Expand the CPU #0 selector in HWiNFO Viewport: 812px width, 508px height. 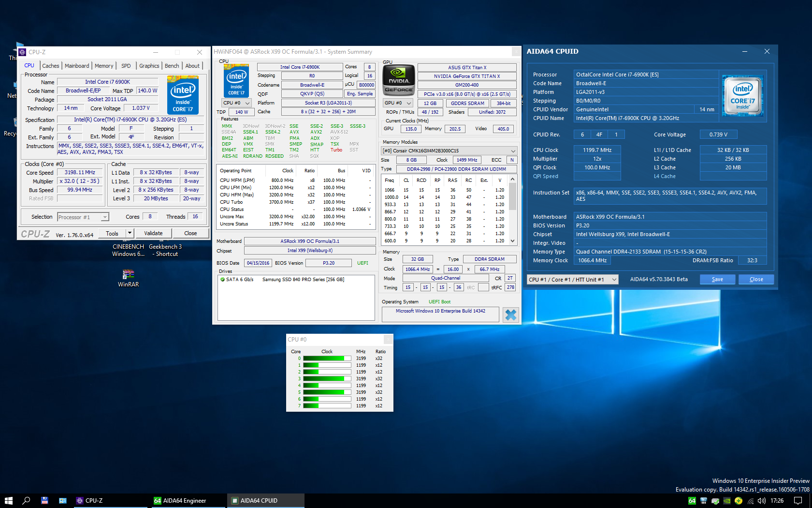[237, 103]
